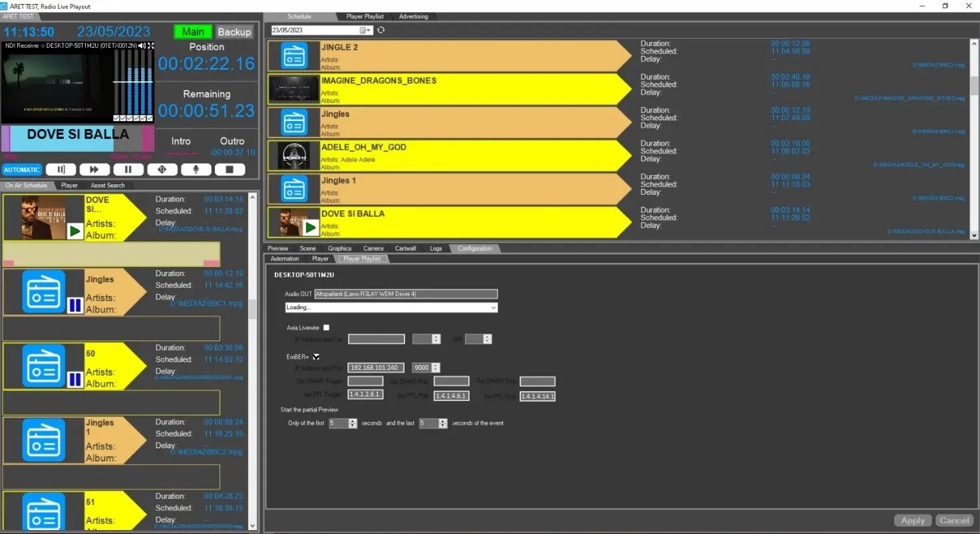The image size is (980, 534).
Task: Click pause icon on Jingles on-air item
Action: (75, 305)
